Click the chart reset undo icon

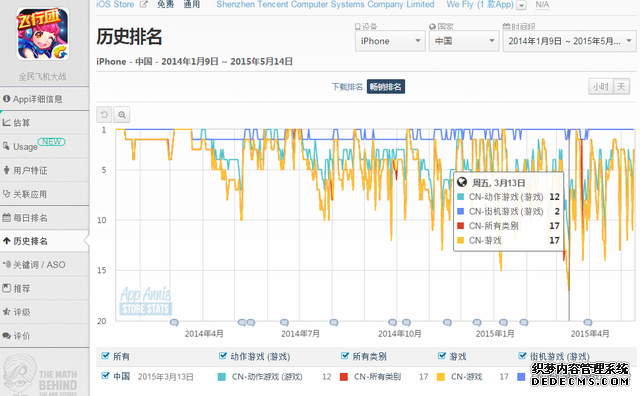click(104, 115)
